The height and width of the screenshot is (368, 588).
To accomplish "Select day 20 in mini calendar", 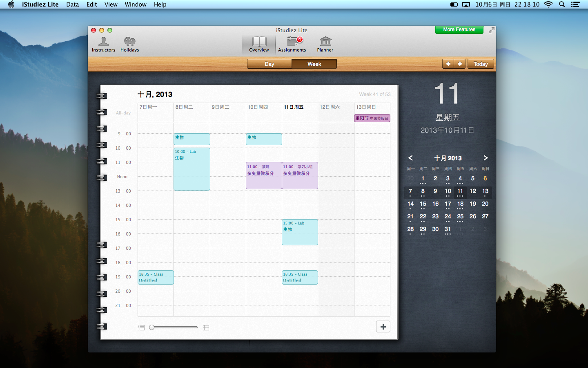I will [485, 204].
